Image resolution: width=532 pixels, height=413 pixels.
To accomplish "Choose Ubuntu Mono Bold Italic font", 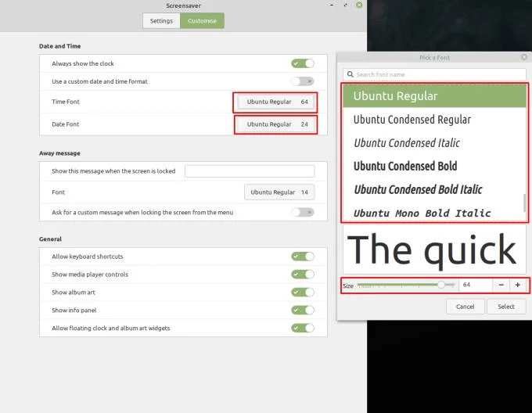I will (x=434, y=212).
